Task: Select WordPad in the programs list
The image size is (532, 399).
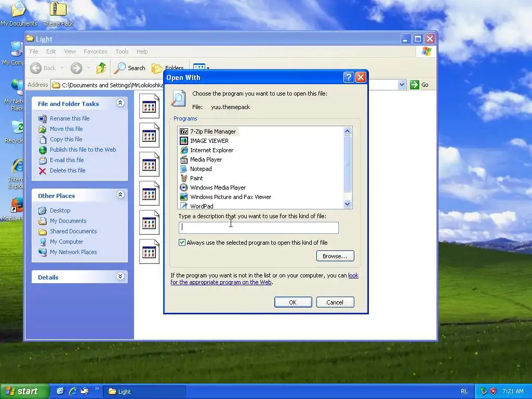Action: coord(197,206)
